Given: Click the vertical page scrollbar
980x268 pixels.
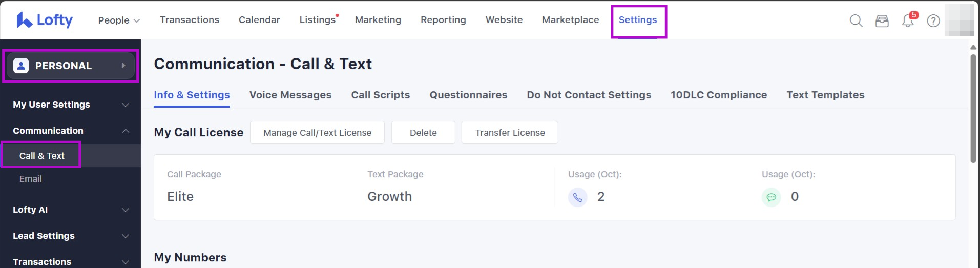Looking at the screenshot, I should tap(973, 108).
